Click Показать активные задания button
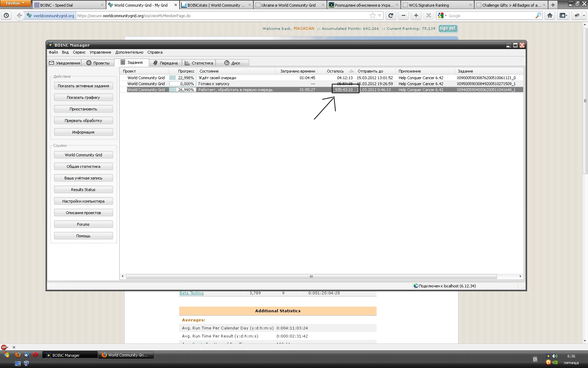The height and width of the screenshot is (368, 588). [x=83, y=86]
